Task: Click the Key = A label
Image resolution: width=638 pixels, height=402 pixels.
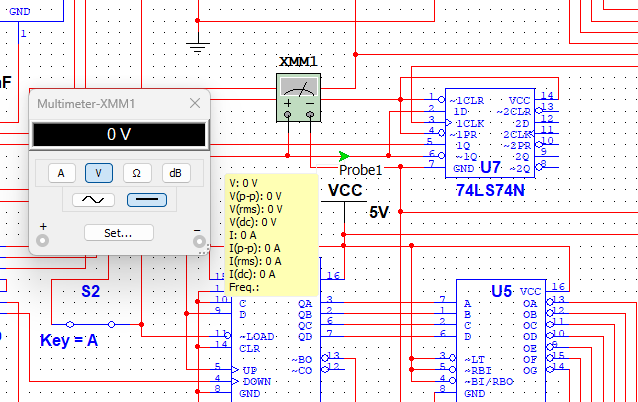Action: pyautogui.click(x=69, y=340)
